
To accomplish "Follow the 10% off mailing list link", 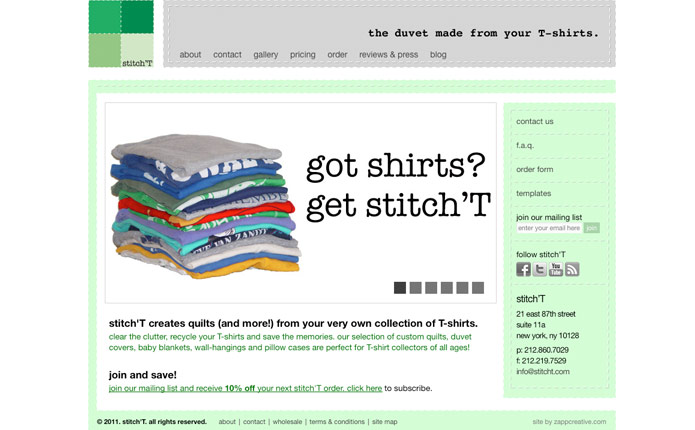I will (245, 388).
